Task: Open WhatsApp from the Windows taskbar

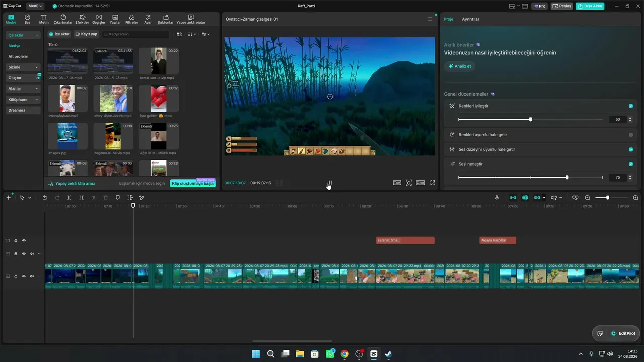Action: (x=330, y=354)
